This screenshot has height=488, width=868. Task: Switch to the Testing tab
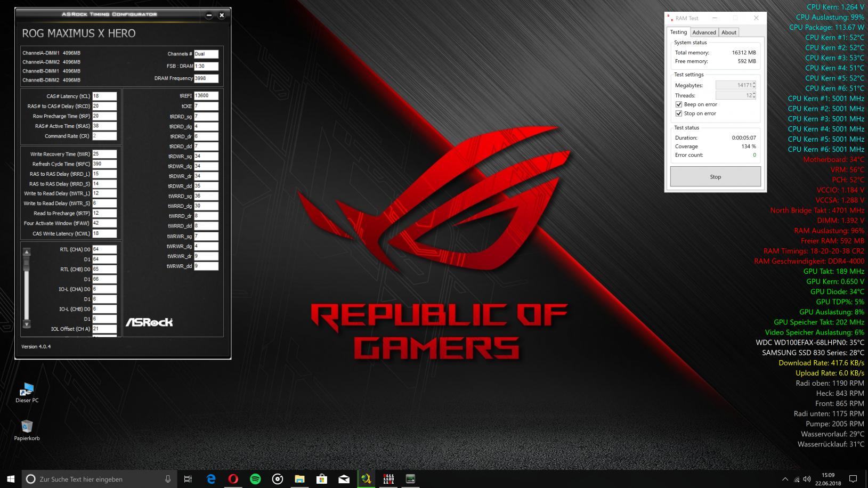coord(678,32)
